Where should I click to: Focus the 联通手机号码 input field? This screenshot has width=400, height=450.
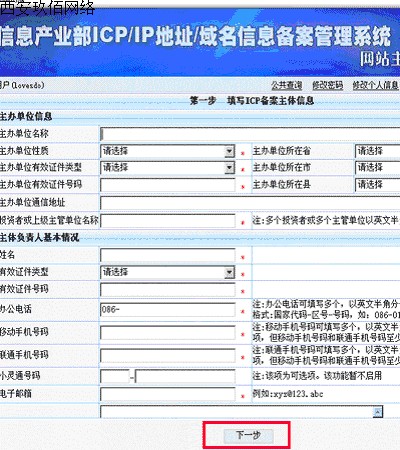click(x=168, y=356)
